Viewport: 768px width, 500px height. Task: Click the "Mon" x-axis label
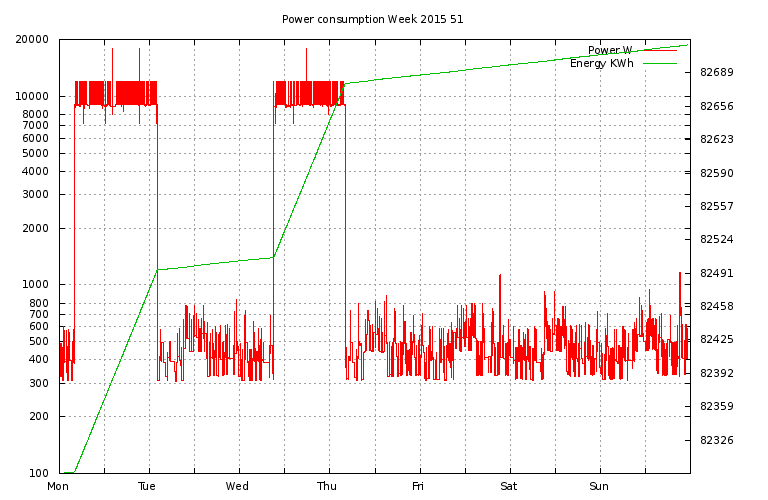(58, 486)
